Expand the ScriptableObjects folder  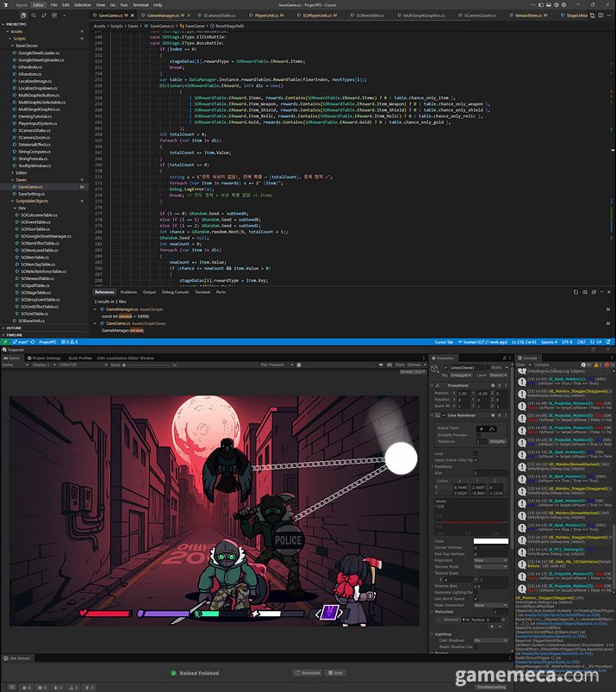[x=34, y=201]
